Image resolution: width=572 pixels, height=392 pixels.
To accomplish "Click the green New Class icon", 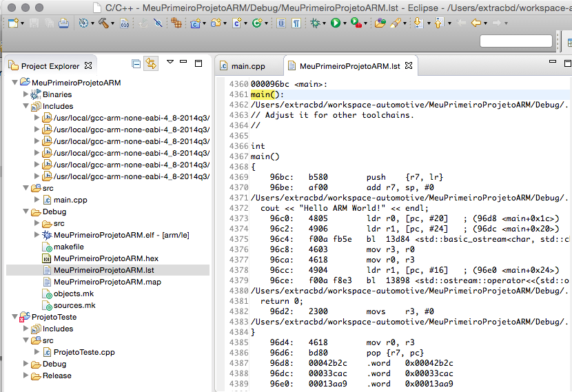I will (257, 23).
